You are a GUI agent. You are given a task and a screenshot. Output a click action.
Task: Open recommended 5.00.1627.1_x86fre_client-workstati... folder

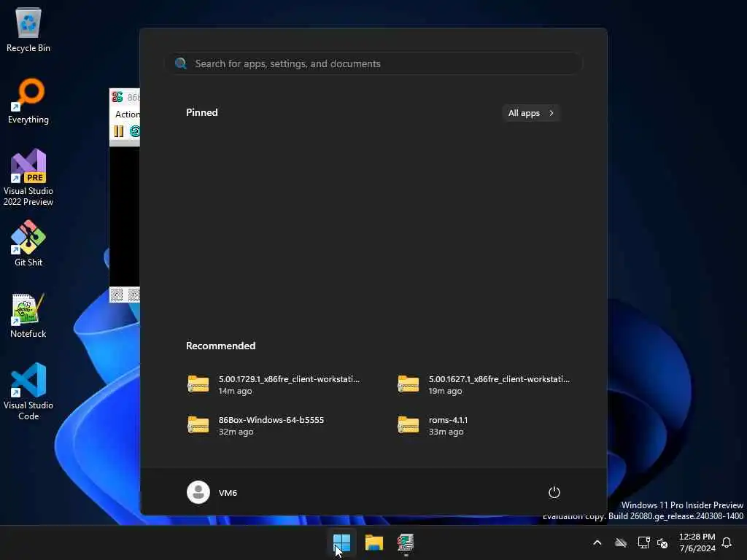[x=484, y=385]
